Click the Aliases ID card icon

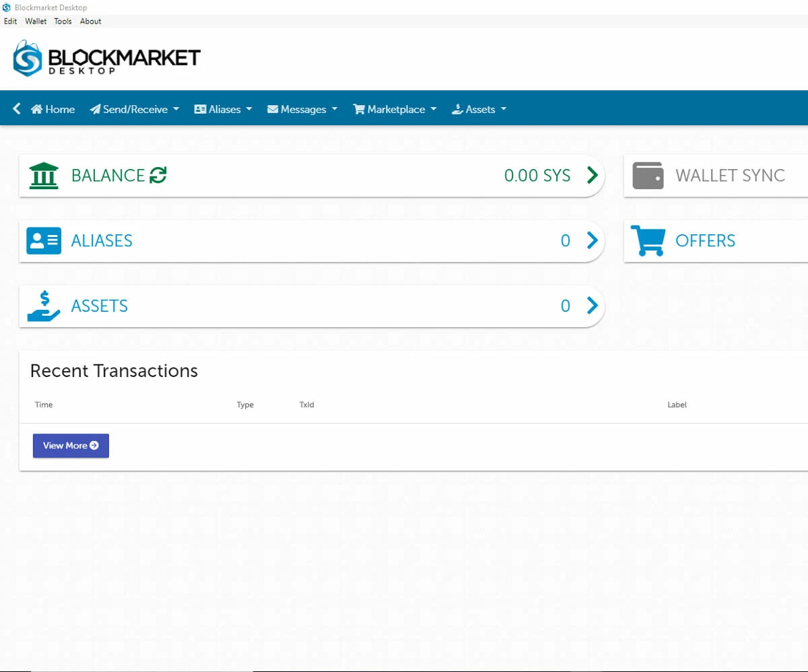coord(44,241)
